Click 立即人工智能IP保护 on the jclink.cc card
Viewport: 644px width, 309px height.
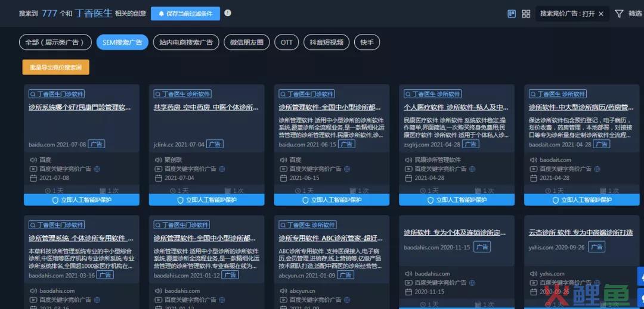(x=206, y=200)
